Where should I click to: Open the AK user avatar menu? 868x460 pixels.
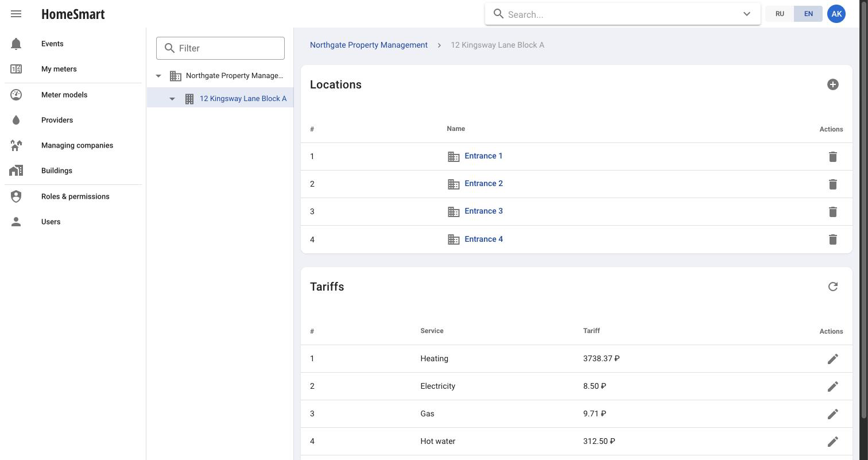pyautogui.click(x=836, y=14)
